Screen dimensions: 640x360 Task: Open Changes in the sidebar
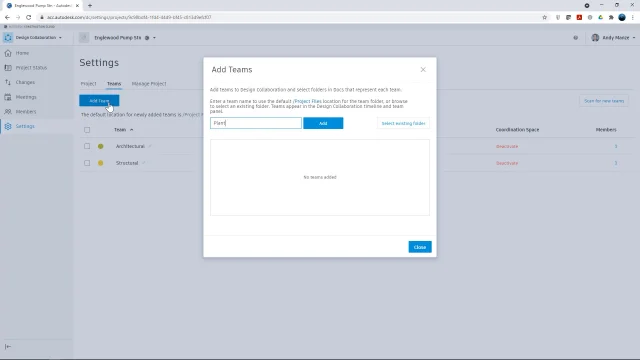coord(25,82)
